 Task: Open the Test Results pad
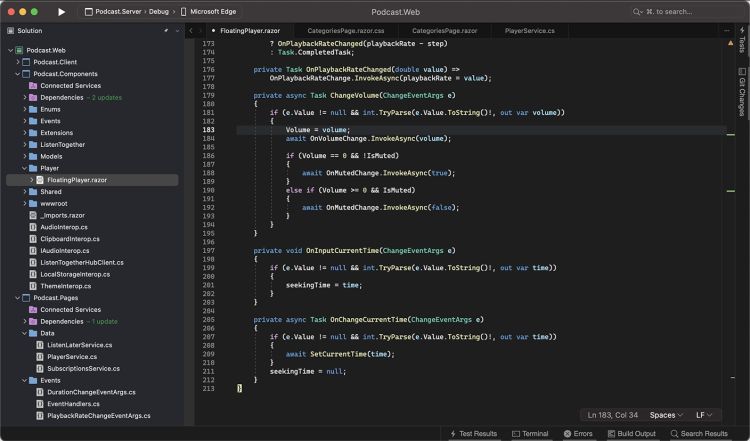[x=474, y=434]
